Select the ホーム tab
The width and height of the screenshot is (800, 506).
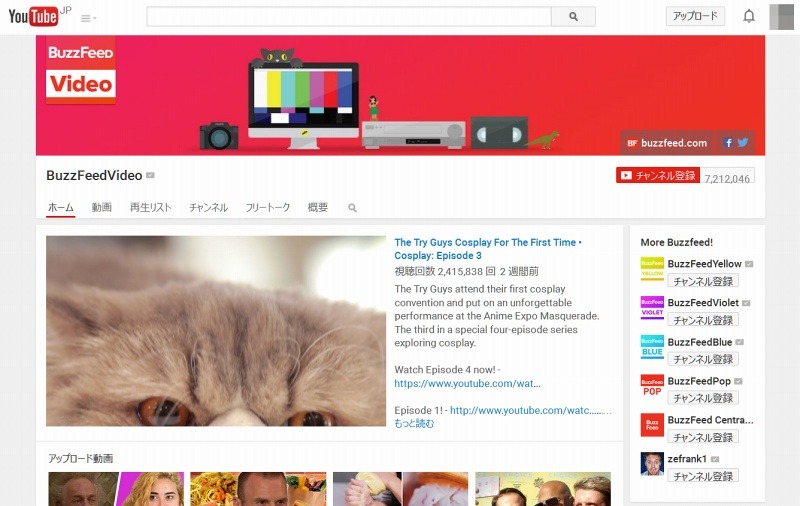(61, 208)
